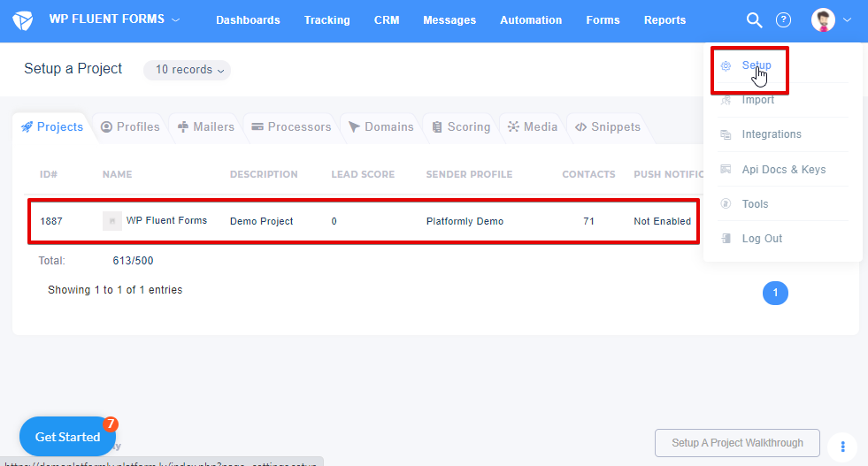Switch to the Scoring tab
Image resolution: width=868 pixels, height=466 pixels.
pyautogui.click(x=461, y=126)
